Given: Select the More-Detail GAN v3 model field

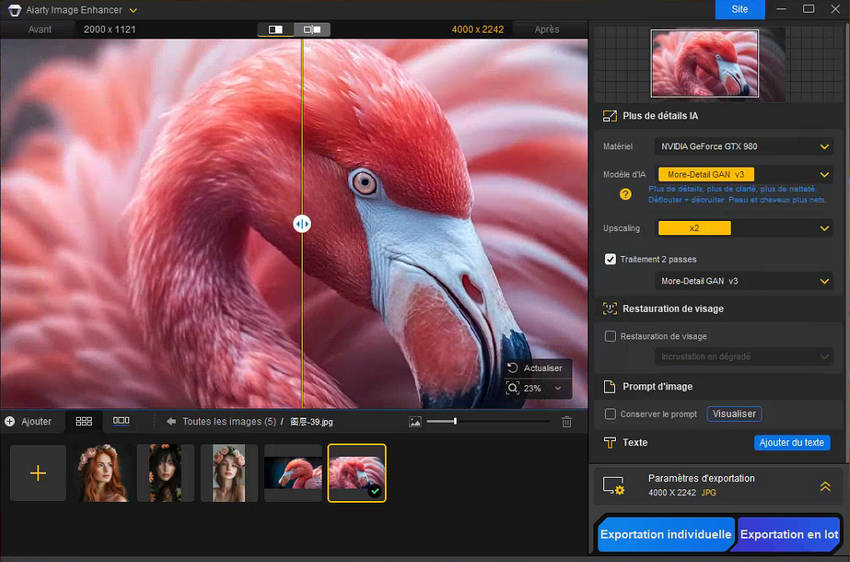Looking at the screenshot, I should pos(706,175).
